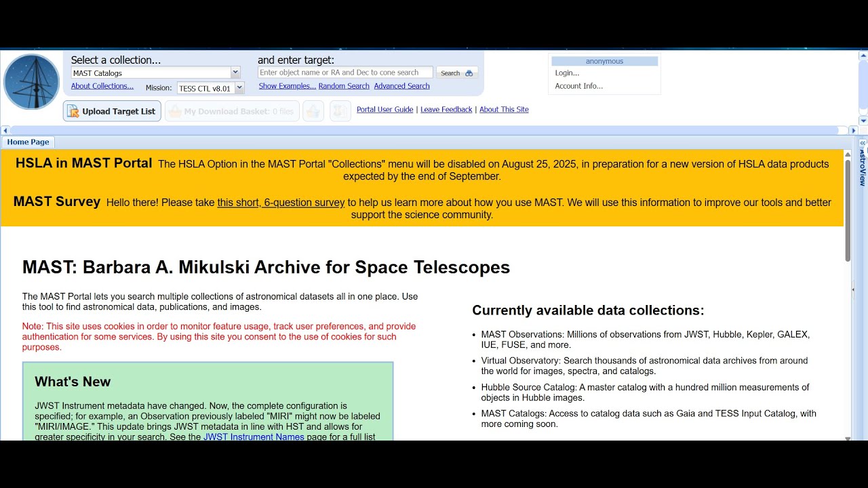Click the disabled document icon after the basket icons
868x488 pixels.
coord(340,111)
